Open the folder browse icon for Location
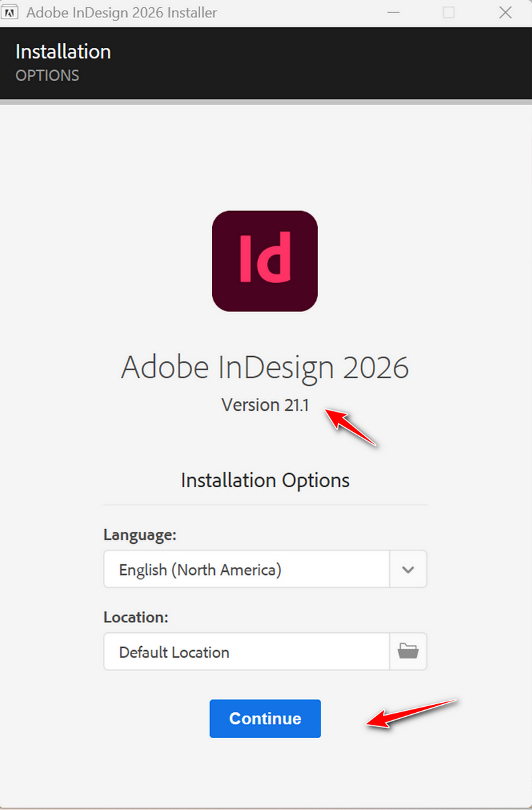The image size is (532, 810). [x=408, y=651]
